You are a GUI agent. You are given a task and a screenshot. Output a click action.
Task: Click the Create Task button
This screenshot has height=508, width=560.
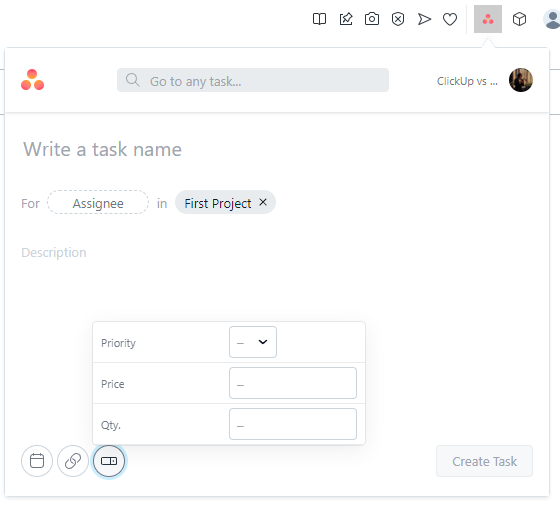[484, 461]
